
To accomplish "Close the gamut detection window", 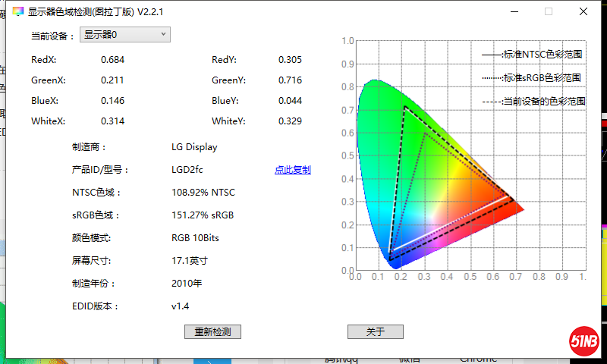I will pos(583,12).
